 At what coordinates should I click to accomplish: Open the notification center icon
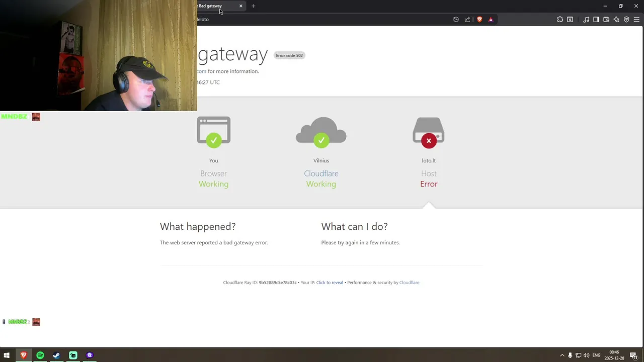[634, 355]
